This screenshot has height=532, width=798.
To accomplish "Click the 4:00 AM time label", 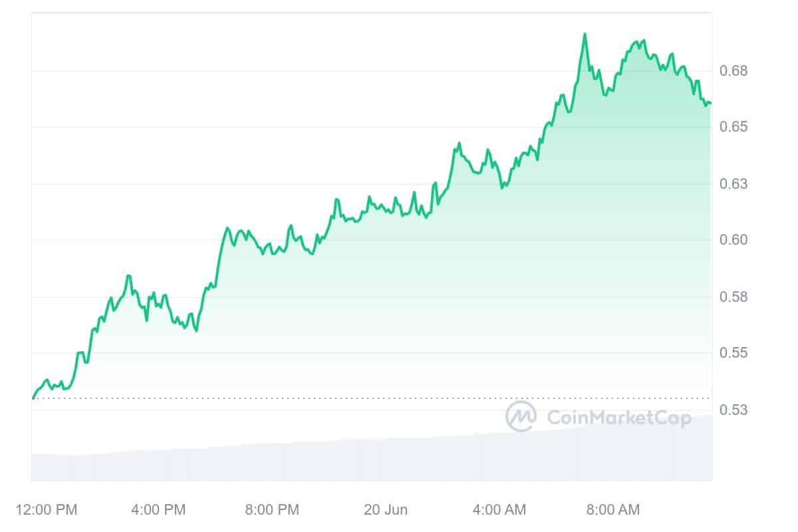I will pos(499,510).
